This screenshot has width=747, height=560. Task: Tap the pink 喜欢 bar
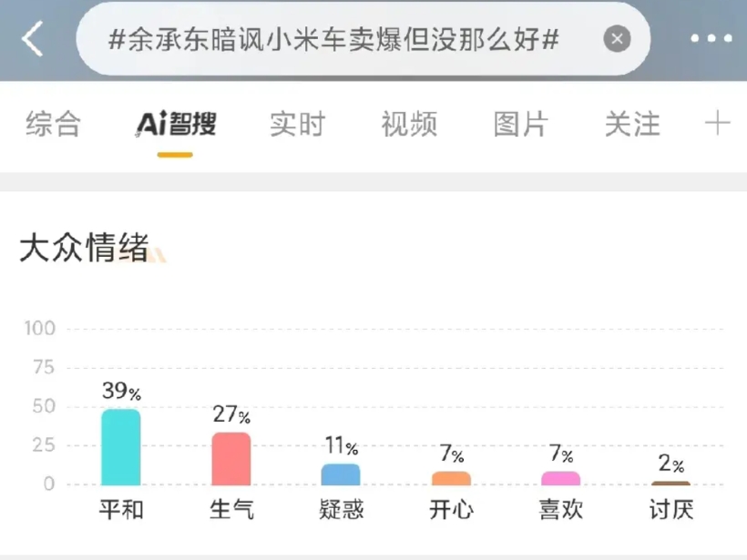click(x=561, y=479)
